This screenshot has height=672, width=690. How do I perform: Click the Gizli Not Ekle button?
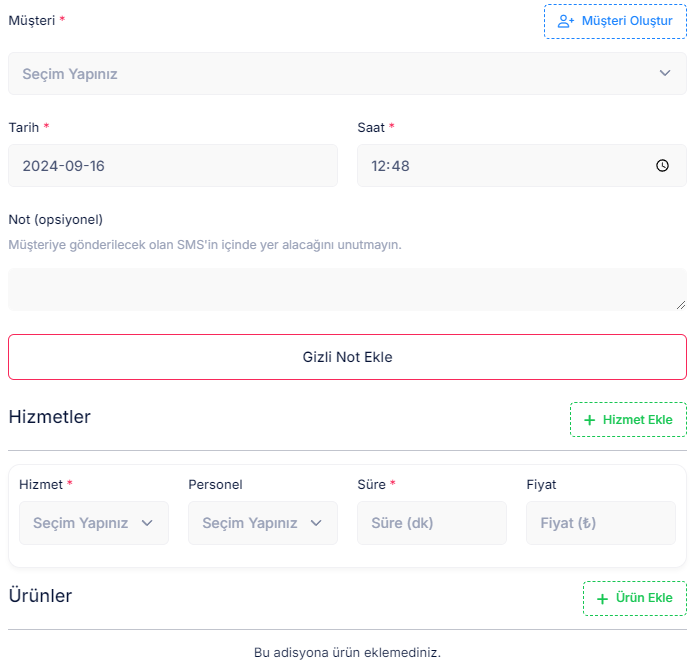coord(347,357)
